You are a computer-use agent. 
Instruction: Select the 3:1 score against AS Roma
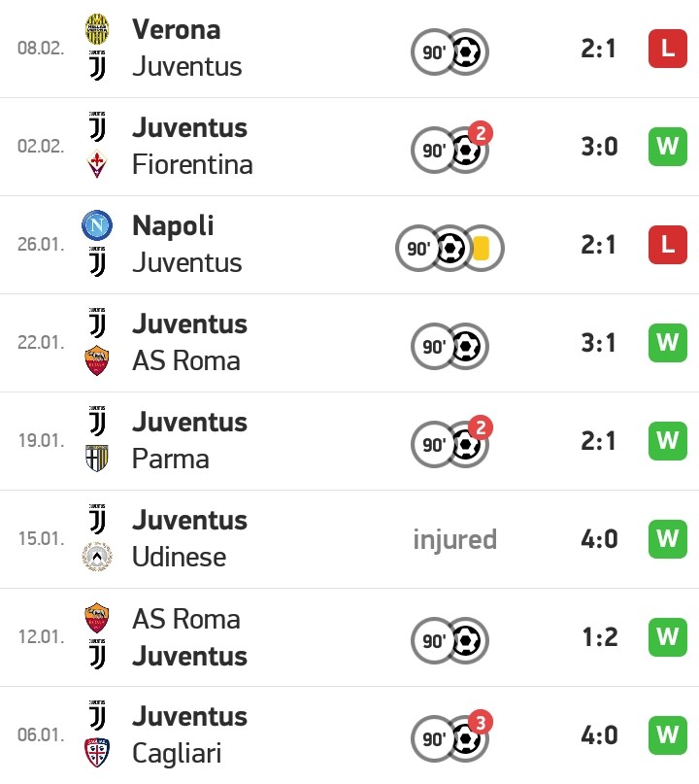click(599, 343)
